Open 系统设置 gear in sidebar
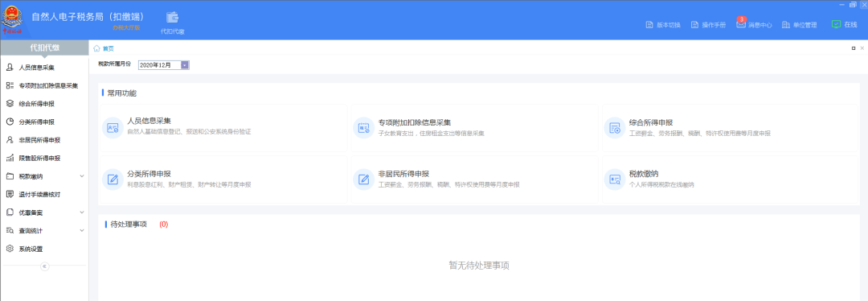Viewport: 868px width, 301px height. coord(10,249)
